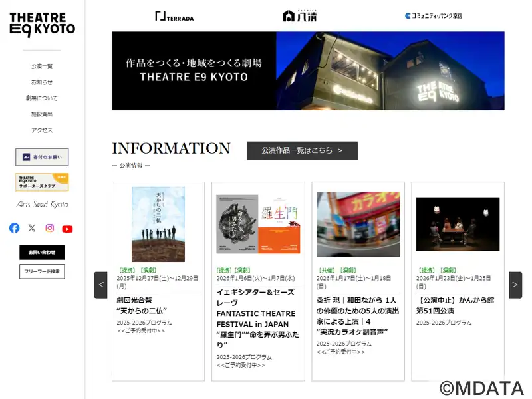Open the サポーターズクラブ banner
The image size is (532, 399).
coord(42,182)
